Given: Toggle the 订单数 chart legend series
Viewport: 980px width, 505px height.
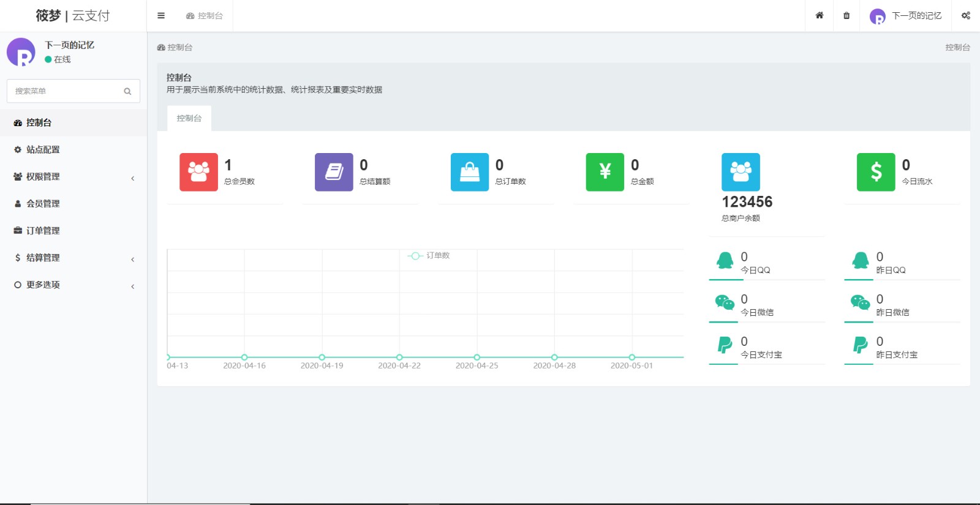Looking at the screenshot, I should point(429,256).
